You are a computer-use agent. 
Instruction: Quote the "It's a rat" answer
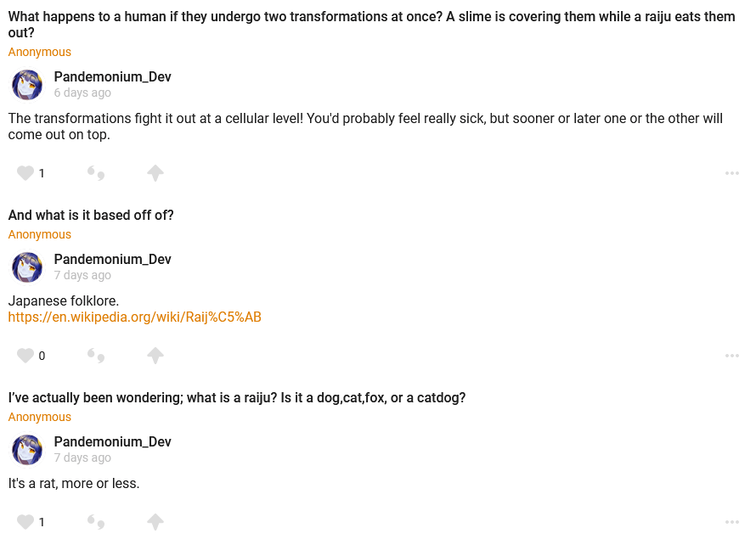coord(96,522)
